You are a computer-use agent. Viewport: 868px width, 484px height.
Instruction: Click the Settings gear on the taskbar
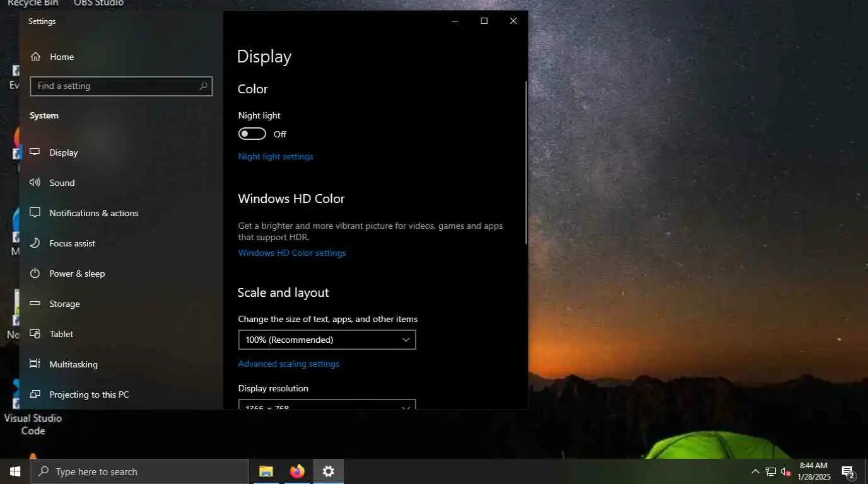[329, 471]
